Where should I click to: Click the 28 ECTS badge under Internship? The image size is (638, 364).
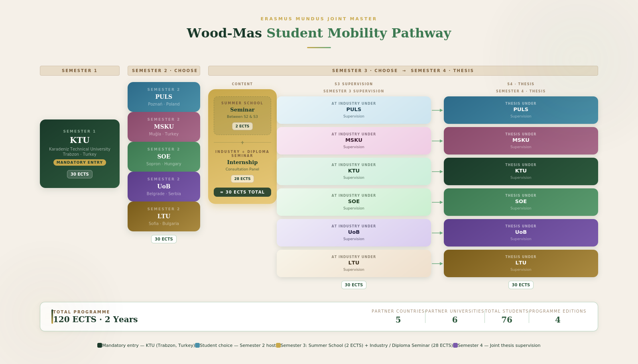242,179
